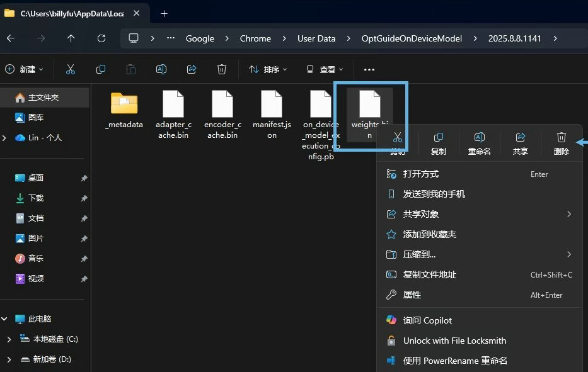Expand the 压缩到... submenu arrow
Viewport: 588px width, 372px height.
[x=569, y=254]
